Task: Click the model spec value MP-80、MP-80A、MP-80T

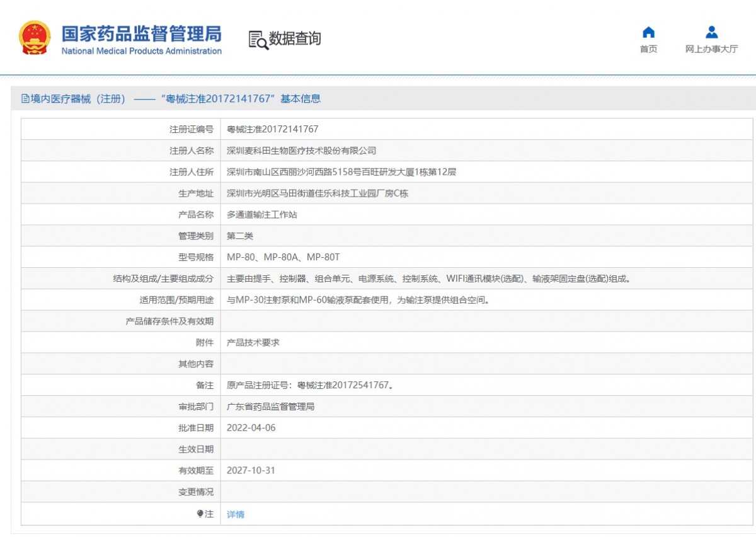Action: 283,257
